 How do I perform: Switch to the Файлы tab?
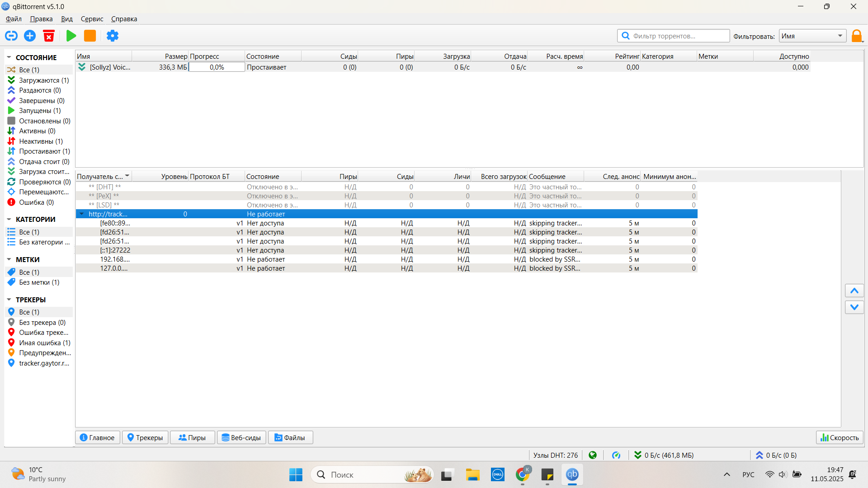(290, 437)
